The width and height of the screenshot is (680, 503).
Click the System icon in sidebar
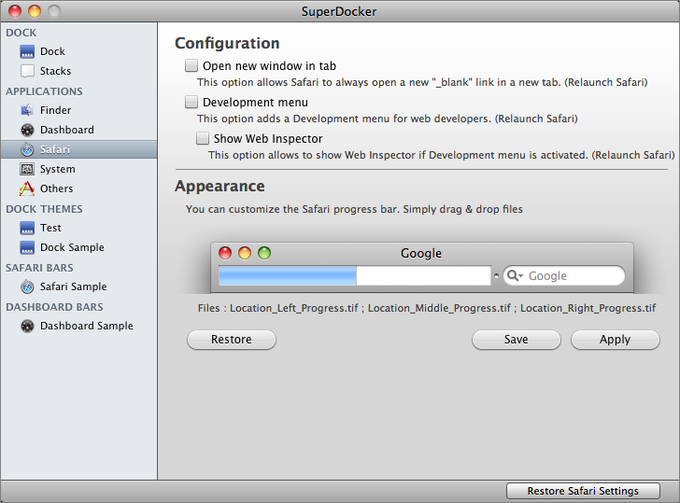tap(27, 169)
